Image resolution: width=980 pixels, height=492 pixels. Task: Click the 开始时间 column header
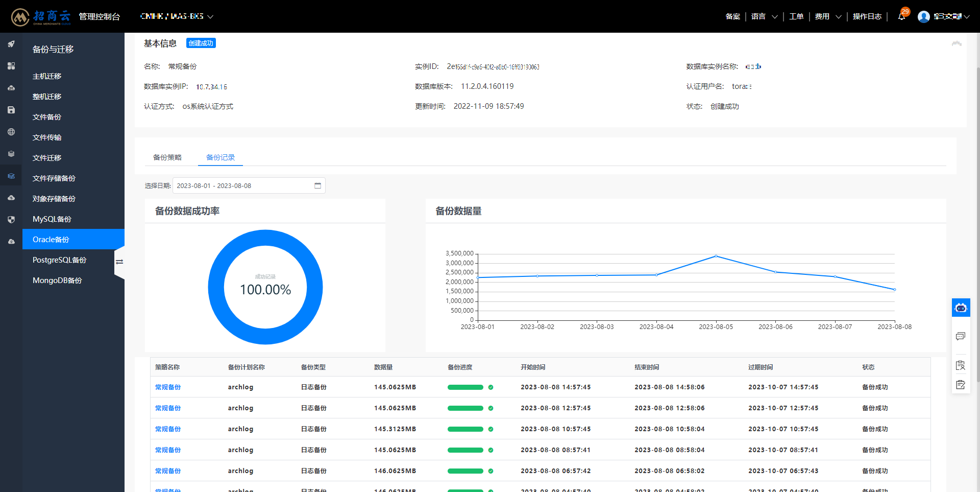pyautogui.click(x=533, y=367)
